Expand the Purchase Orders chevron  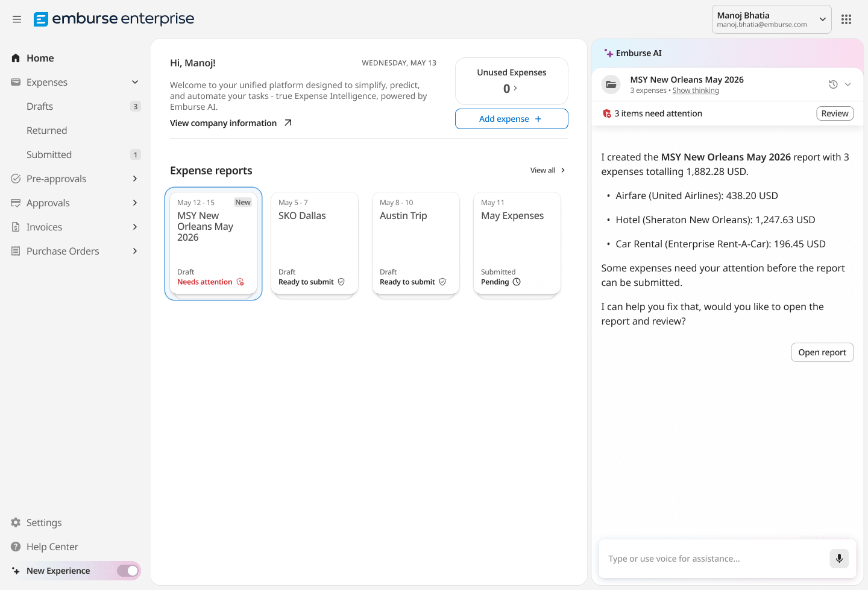135,251
